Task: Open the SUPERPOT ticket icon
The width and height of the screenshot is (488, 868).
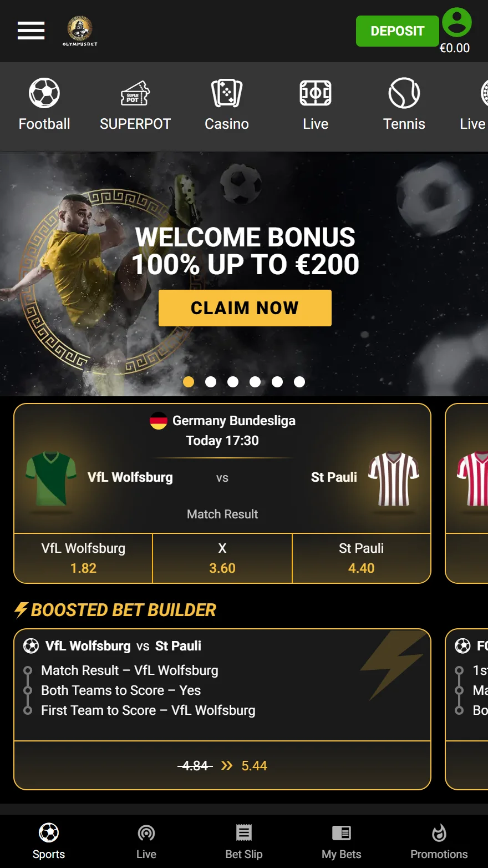Action: click(135, 93)
